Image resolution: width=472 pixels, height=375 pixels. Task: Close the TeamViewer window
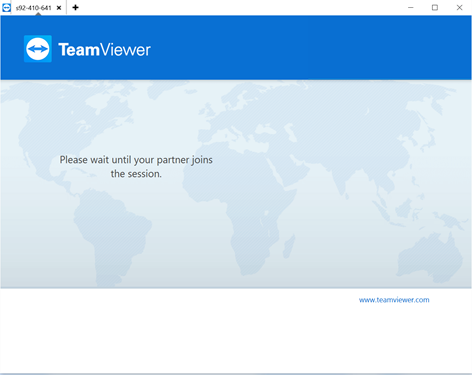459,7
